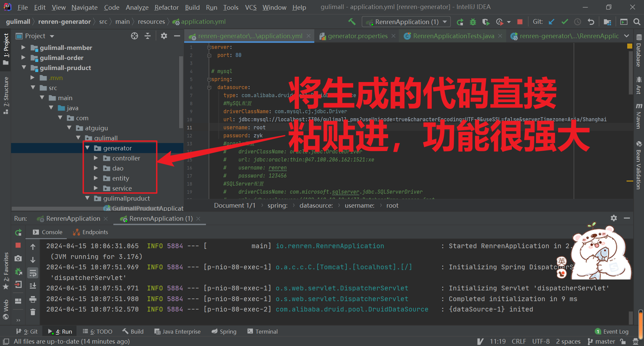Clear console with trash icon
644x346 pixels.
(x=33, y=312)
